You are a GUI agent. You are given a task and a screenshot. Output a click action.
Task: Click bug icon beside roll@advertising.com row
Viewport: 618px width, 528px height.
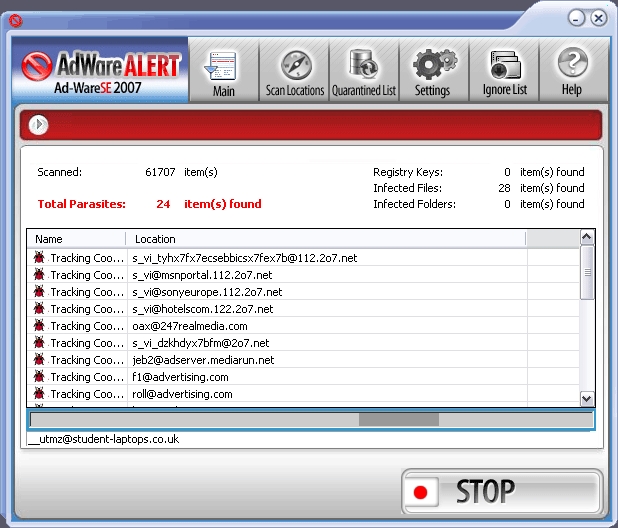39,393
